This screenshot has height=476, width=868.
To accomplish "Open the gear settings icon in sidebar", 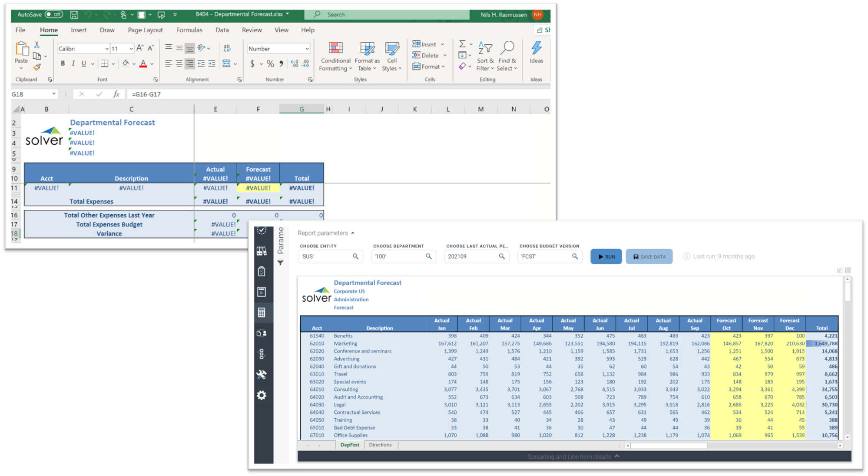I will (x=262, y=395).
